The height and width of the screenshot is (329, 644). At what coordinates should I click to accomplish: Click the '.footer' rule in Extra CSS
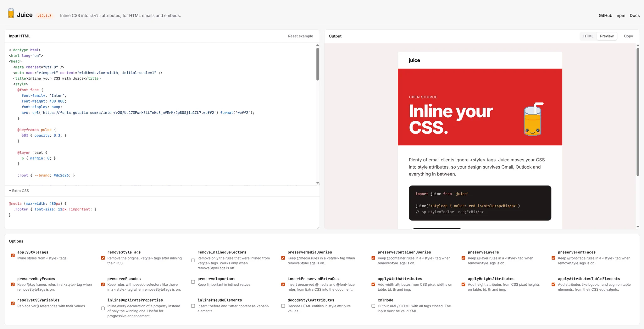click(x=55, y=209)
